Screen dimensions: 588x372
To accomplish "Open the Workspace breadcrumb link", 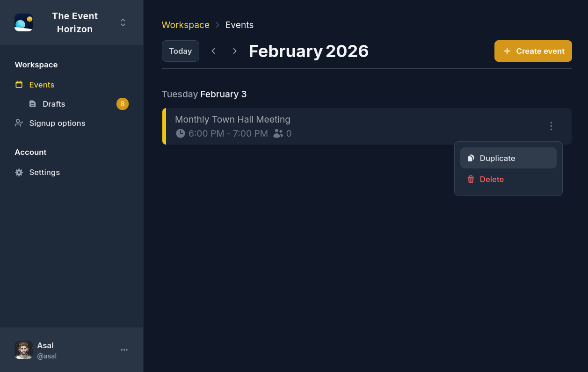I will pos(185,25).
